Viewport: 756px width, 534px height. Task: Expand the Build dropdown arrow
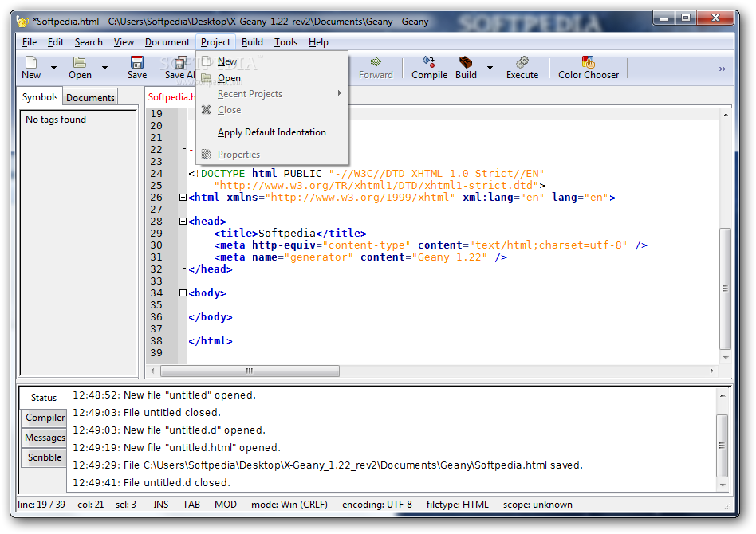[490, 68]
